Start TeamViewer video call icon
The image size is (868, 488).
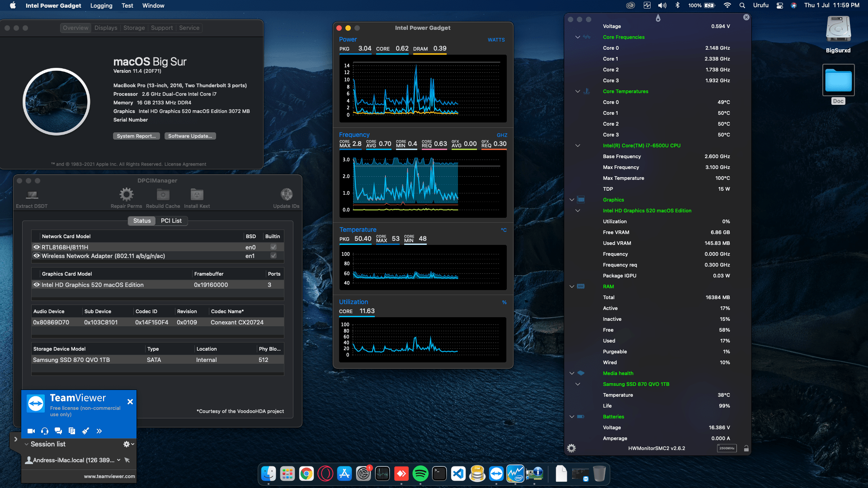click(x=31, y=431)
